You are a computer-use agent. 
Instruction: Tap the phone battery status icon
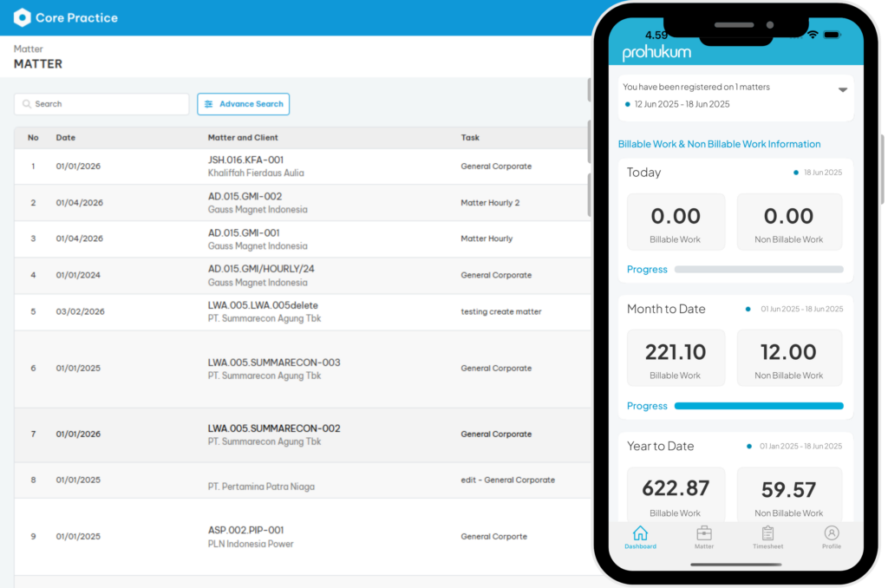pos(832,35)
